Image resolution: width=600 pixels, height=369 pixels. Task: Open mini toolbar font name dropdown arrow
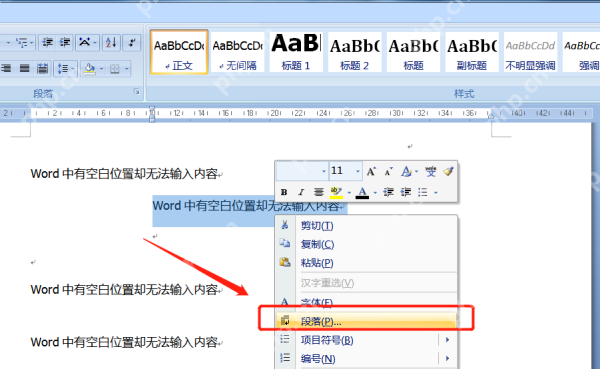point(324,171)
